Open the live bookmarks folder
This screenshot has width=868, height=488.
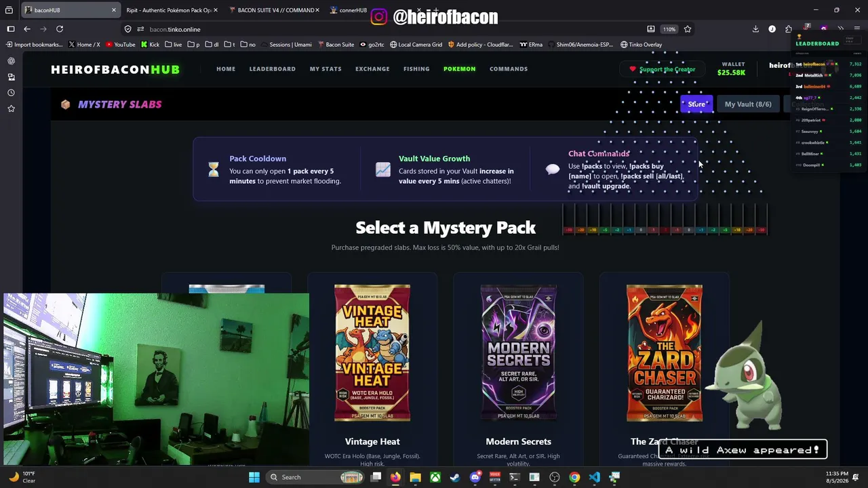click(173, 45)
